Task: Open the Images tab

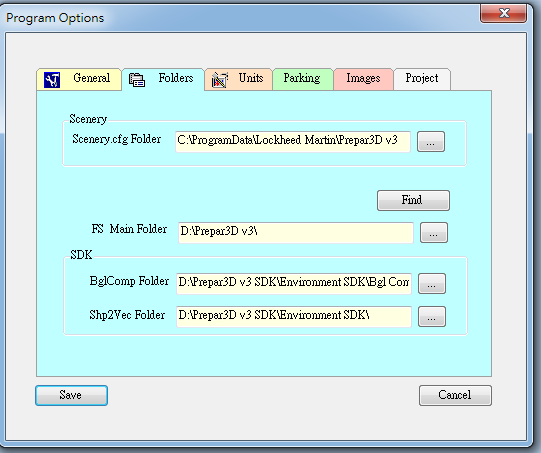Action: point(363,79)
